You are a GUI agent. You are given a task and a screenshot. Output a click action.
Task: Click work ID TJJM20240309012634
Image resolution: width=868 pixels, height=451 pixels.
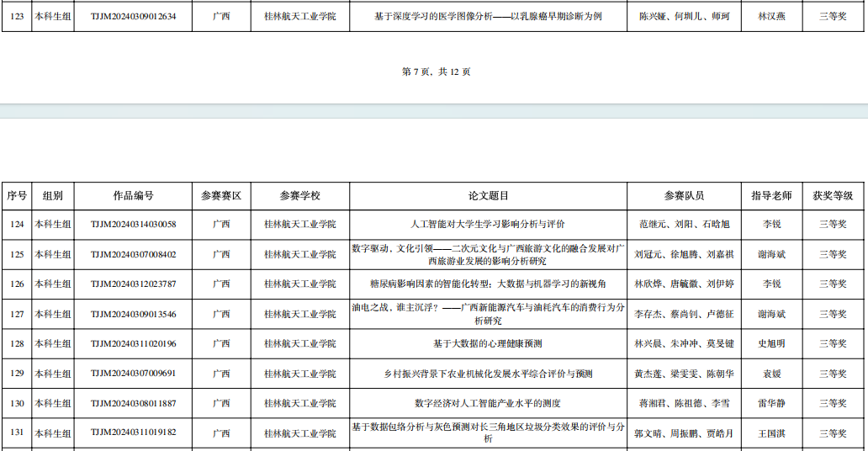tap(133, 16)
